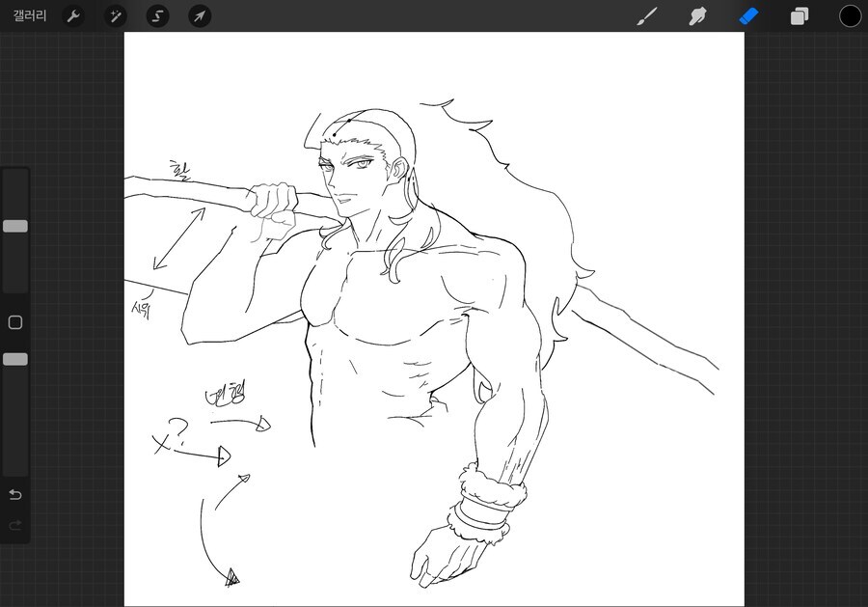Select the Smudge tool
Image resolution: width=868 pixels, height=607 pixels.
tap(697, 16)
